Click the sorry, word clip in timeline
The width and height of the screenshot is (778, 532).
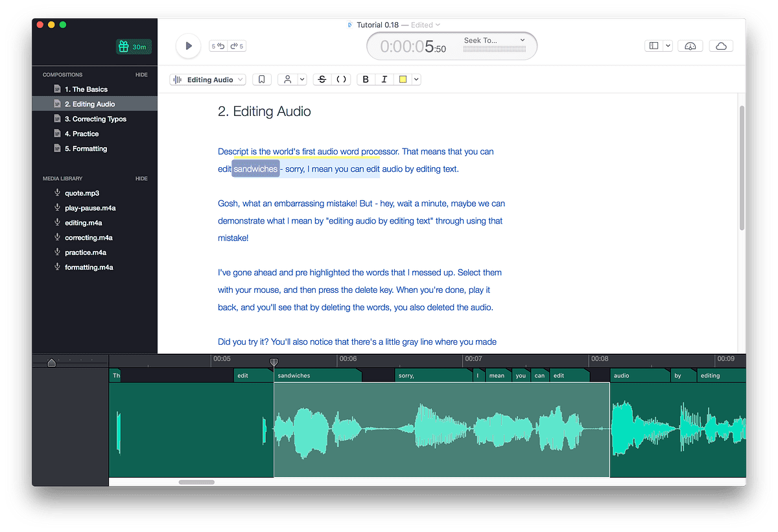(x=434, y=375)
